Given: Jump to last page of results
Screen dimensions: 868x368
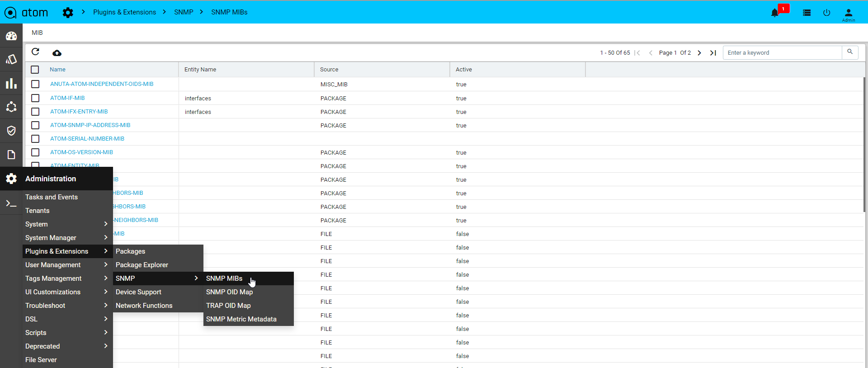Looking at the screenshot, I should tap(713, 53).
